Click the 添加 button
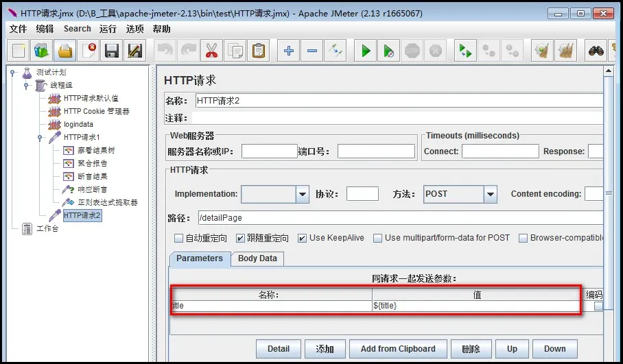The height and width of the screenshot is (364, 623). click(x=325, y=349)
